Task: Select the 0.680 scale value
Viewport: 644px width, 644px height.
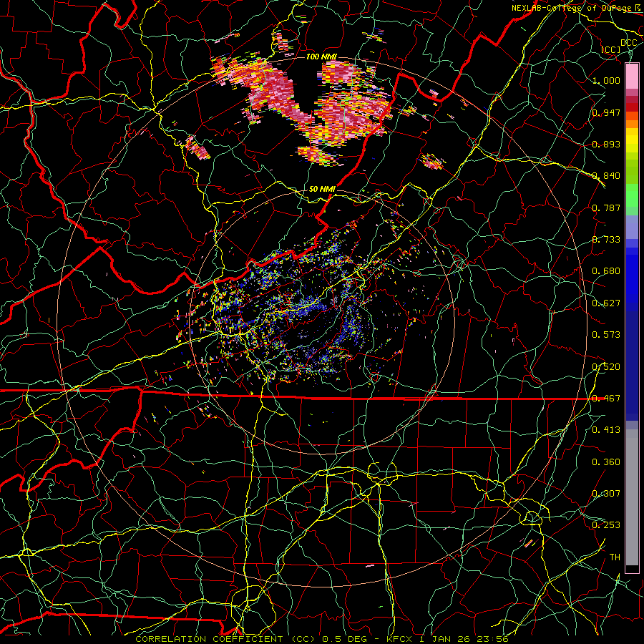Action: [606, 271]
